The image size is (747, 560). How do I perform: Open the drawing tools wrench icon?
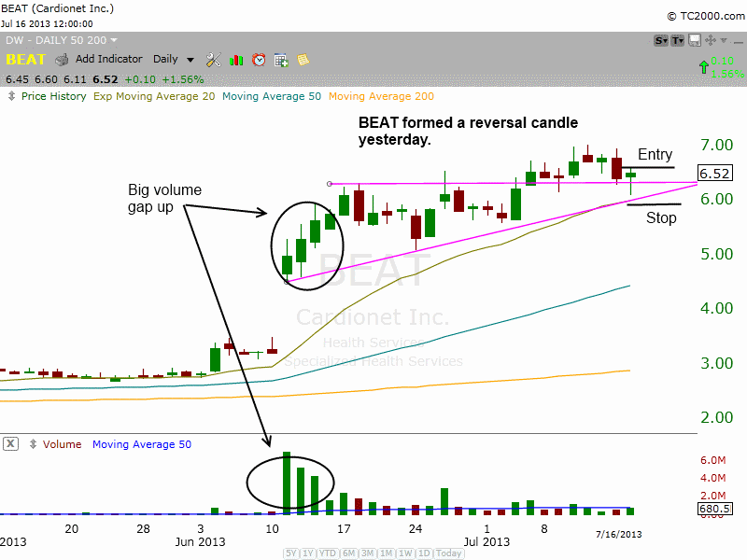(213, 60)
